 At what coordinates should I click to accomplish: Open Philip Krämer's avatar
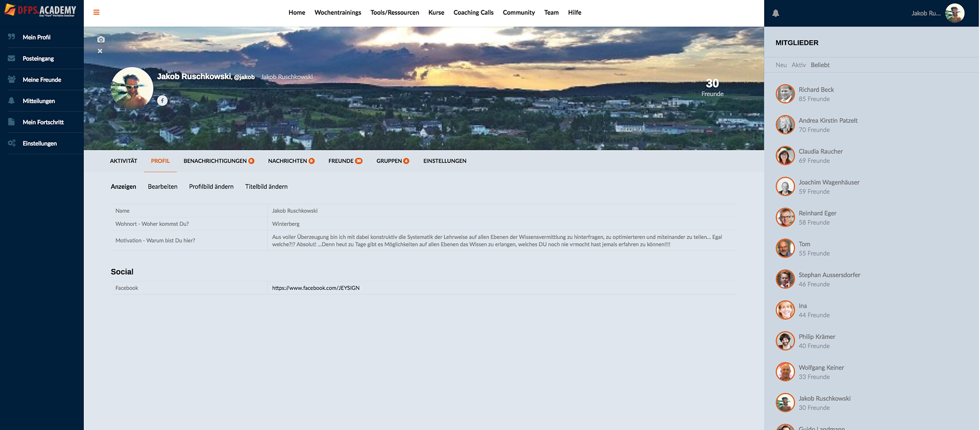click(x=785, y=341)
